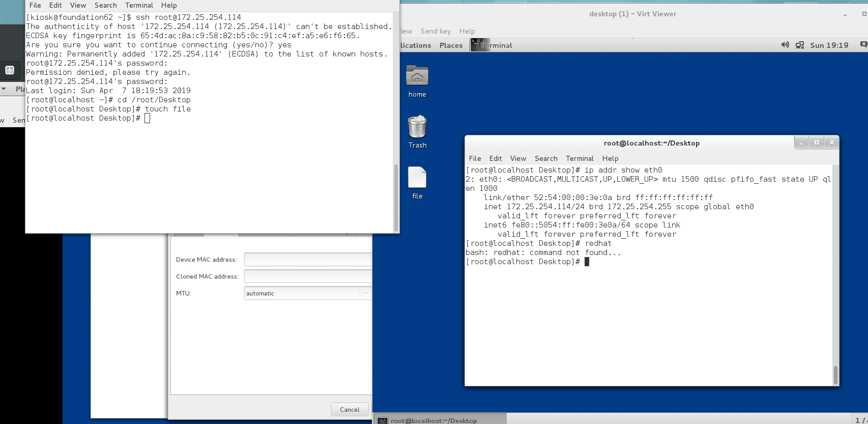This screenshot has width=868, height=424.
Task: Click the root@localhost:~/Desktop window title bar text
Action: (x=651, y=143)
